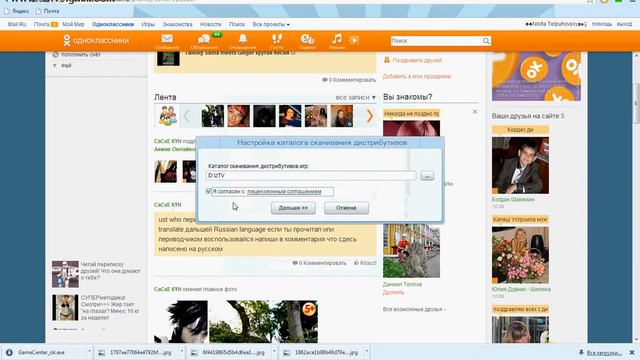
Task: Click the gift icon next to Congratulate friends
Action: coord(387,60)
